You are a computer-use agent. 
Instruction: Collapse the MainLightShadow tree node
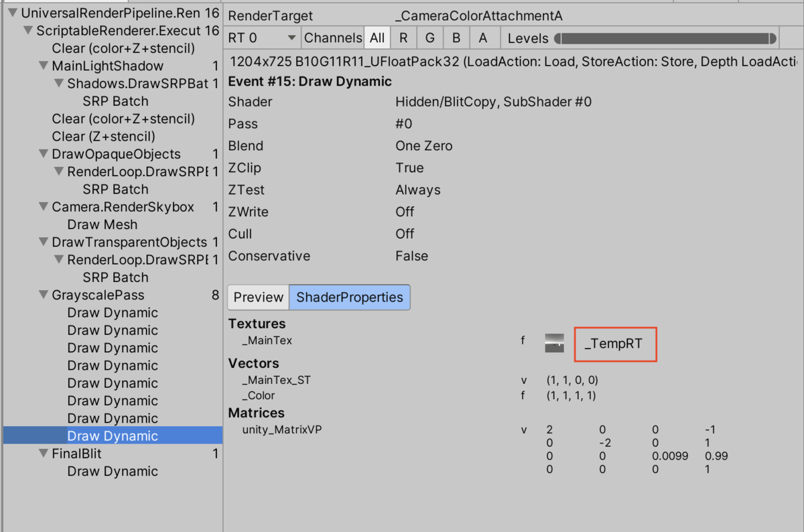[44, 66]
